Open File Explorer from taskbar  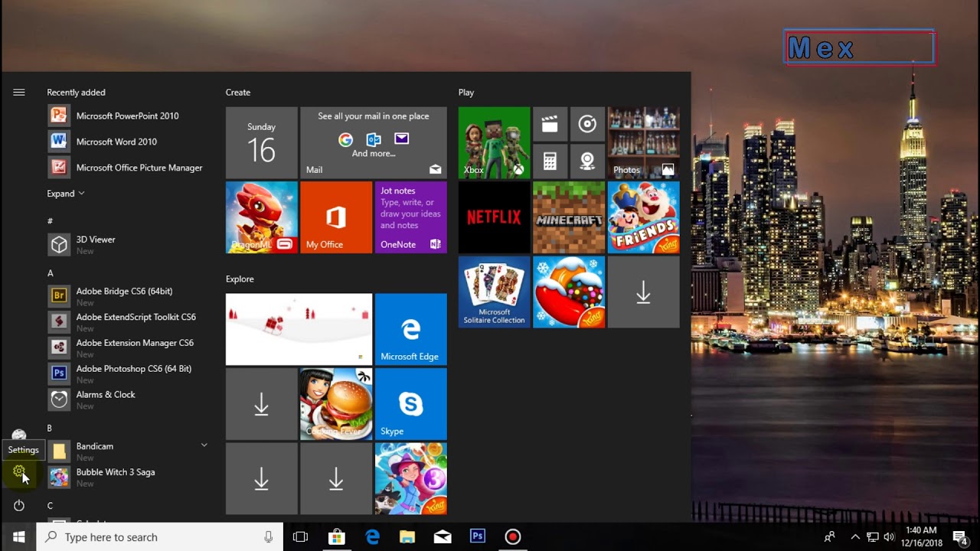[407, 537]
